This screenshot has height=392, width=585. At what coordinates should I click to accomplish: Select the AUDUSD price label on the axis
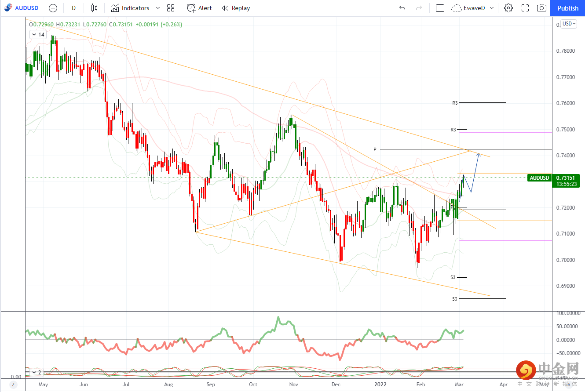[540, 178]
